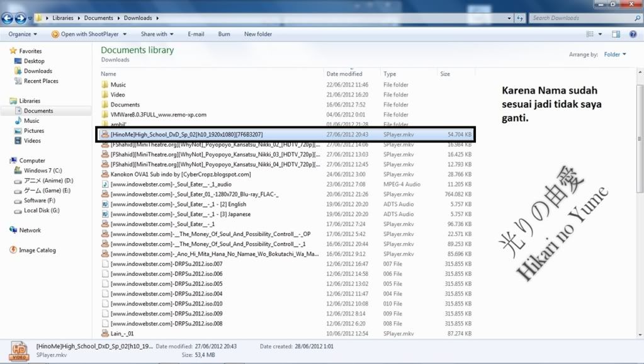The image size is (644, 364).
Task: Select DRPSu.2012.iso.007 file icon
Action: click(105, 264)
